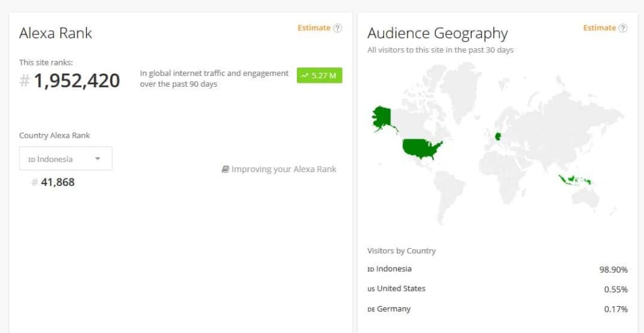Image resolution: width=644 pixels, height=333 pixels.
Task: Click the 0.55% visitor percentage
Action: point(616,290)
